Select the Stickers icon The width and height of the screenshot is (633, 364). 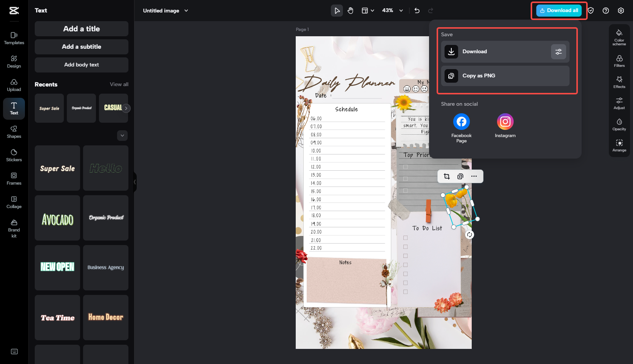tap(14, 155)
